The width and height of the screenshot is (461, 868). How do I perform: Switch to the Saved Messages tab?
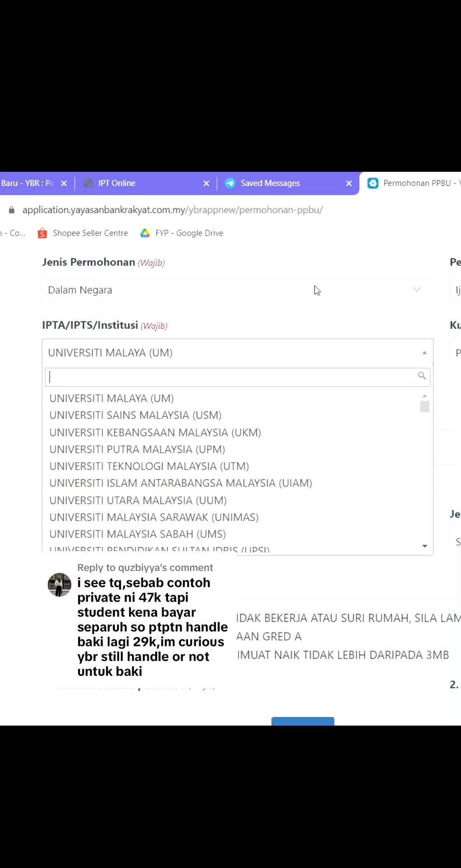pyautogui.click(x=288, y=184)
